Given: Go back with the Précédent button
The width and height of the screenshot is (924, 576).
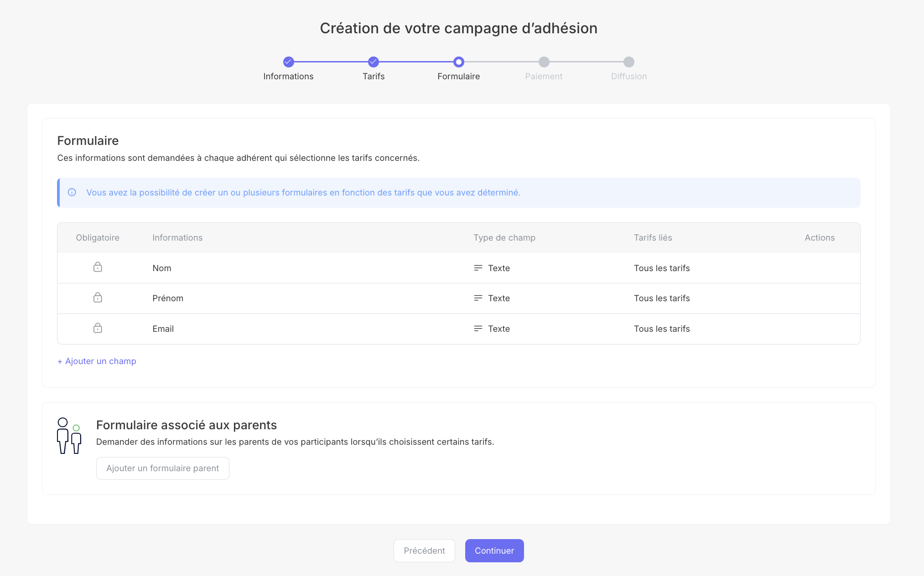Looking at the screenshot, I should 424,550.
